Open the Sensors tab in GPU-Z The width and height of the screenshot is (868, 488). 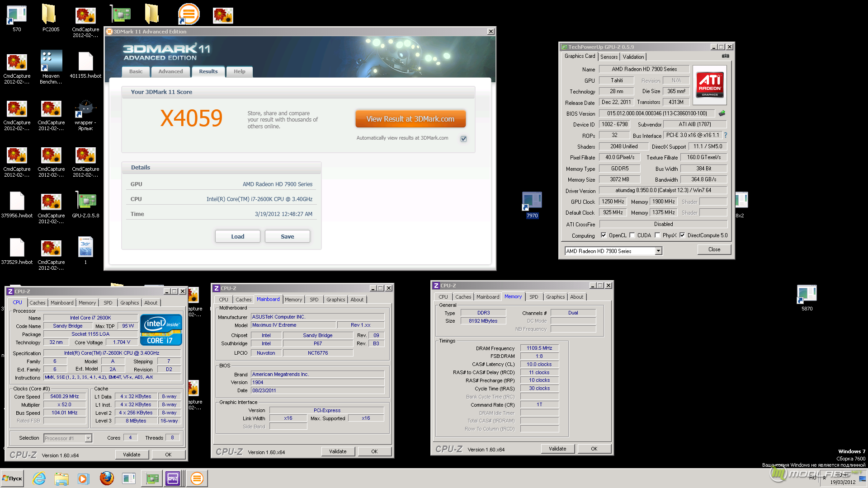(x=609, y=57)
